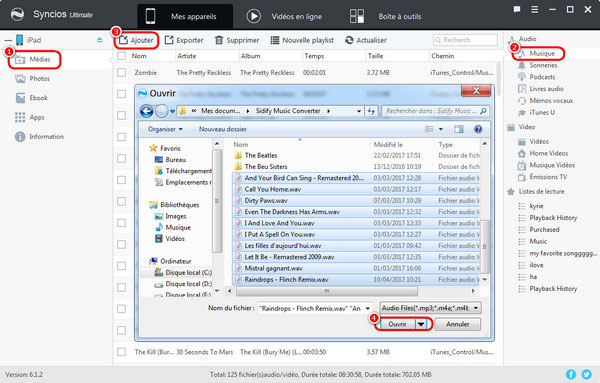Open the Ouvrir button dropdown arrow
Image resolution: width=600 pixels, height=383 pixels.
point(421,324)
